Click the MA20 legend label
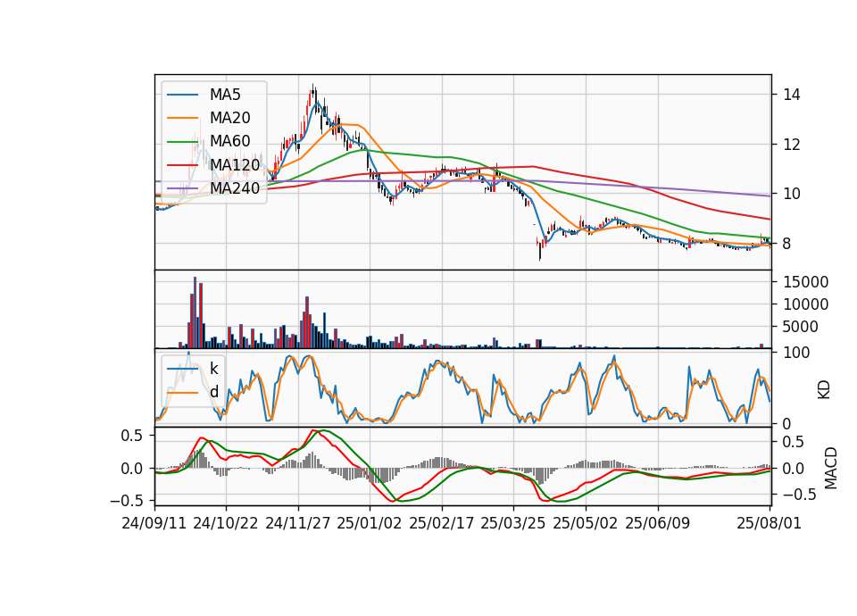 click(x=229, y=118)
